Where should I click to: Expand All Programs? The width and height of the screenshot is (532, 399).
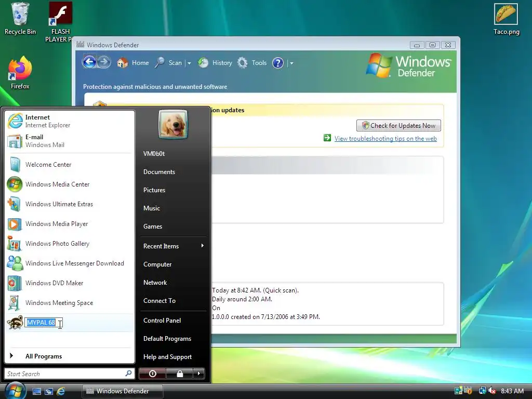70,356
